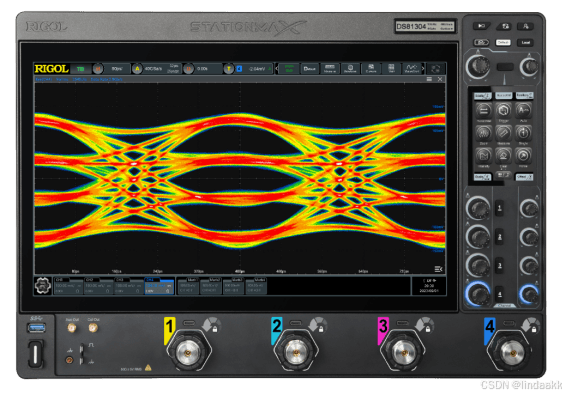This screenshot has width=566, height=396.
Task: Tap the Trigger button on side panel
Action: pos(503,110)
